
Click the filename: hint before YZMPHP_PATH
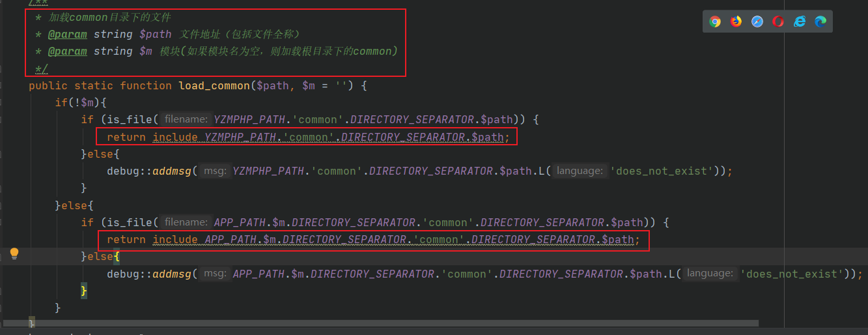click(x=186, y=119)
